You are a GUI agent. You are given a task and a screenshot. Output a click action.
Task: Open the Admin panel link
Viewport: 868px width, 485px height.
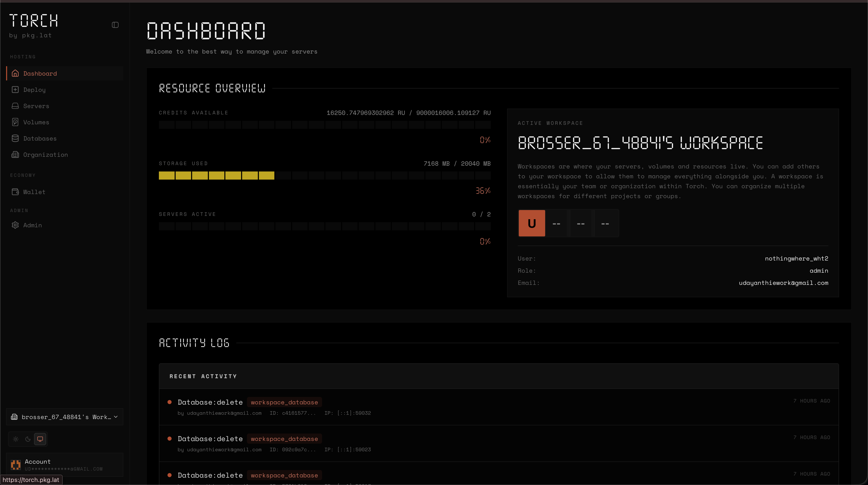click(65, 225)
